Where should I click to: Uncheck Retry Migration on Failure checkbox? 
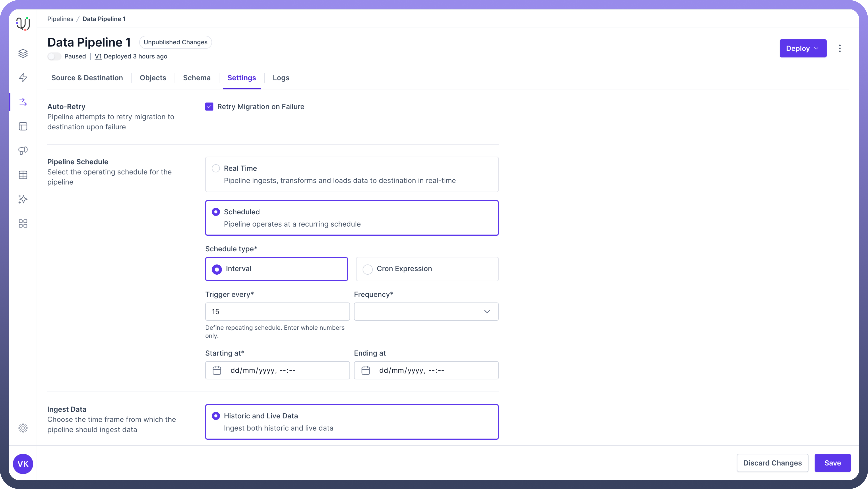(x=209, y=107)
